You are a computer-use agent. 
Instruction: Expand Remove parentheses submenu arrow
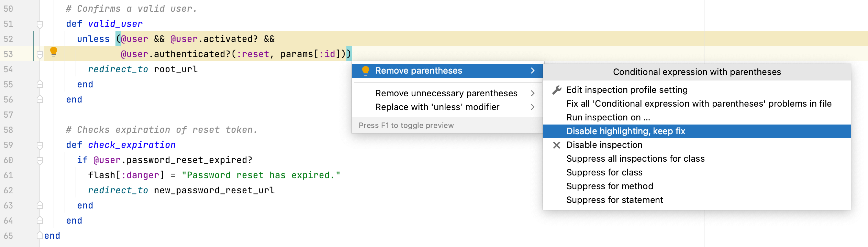pyautogui.click(x=533, y=71)
